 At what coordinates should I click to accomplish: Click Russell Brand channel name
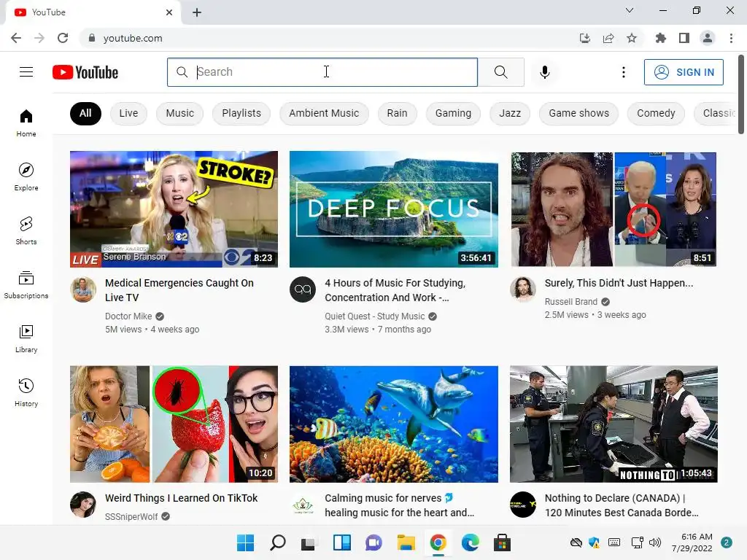570,302
